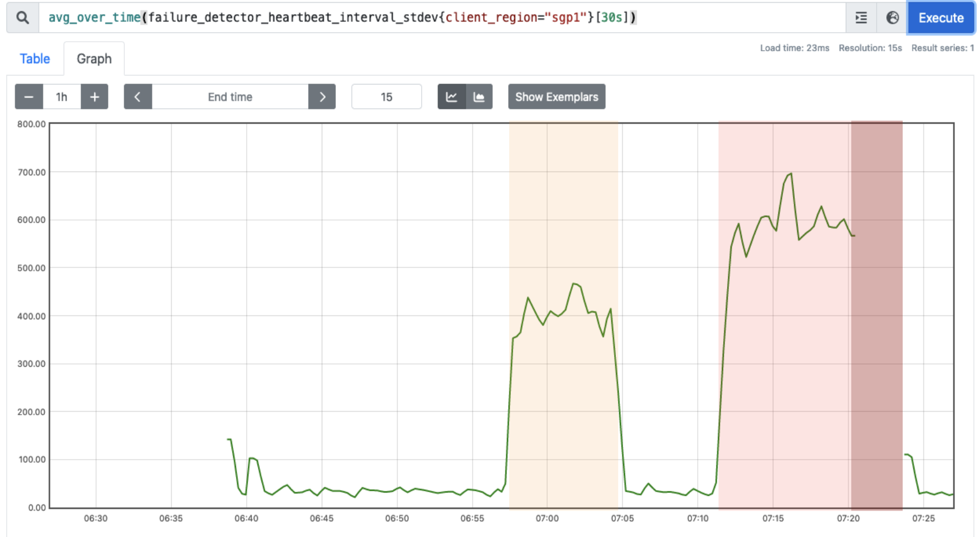Select the Graph tab
Viewport: 980px width, 537px height.
94,59
